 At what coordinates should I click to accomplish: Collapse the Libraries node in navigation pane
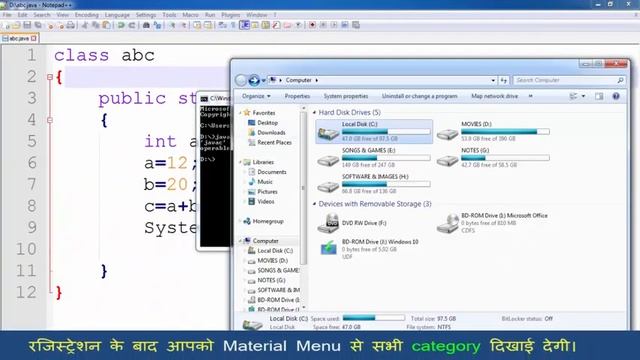tap(240, 162)
